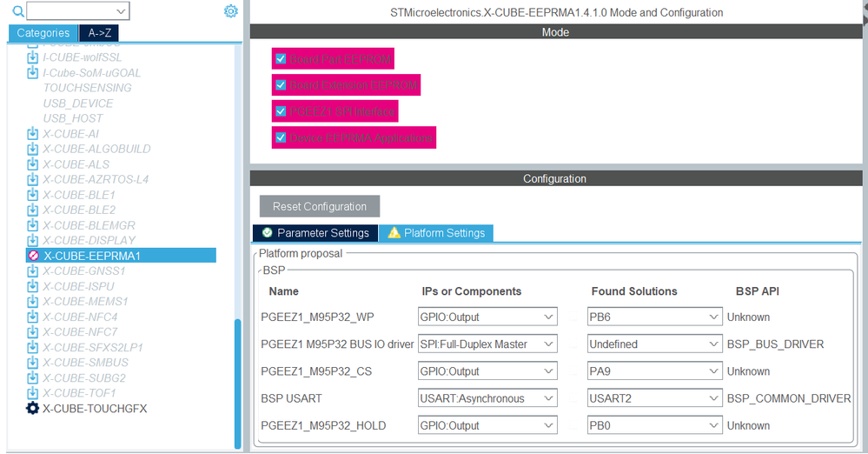Uncheck Board Extension EEPROM checkbox
The image size is (868, 454).
point(281,85)
